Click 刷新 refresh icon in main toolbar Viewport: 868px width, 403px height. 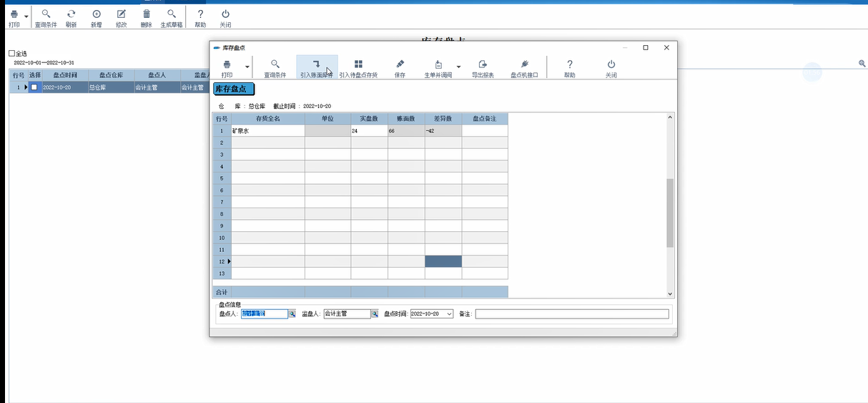coord(71,14)
